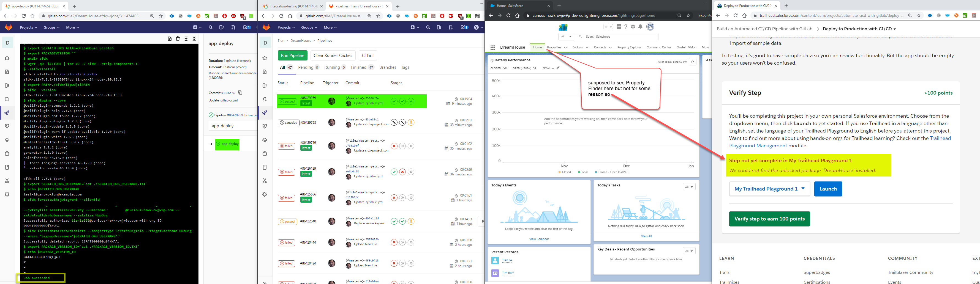Open Tien Le recent record
The height and width of the screenshot is (284, 980).
coord(507,260)
